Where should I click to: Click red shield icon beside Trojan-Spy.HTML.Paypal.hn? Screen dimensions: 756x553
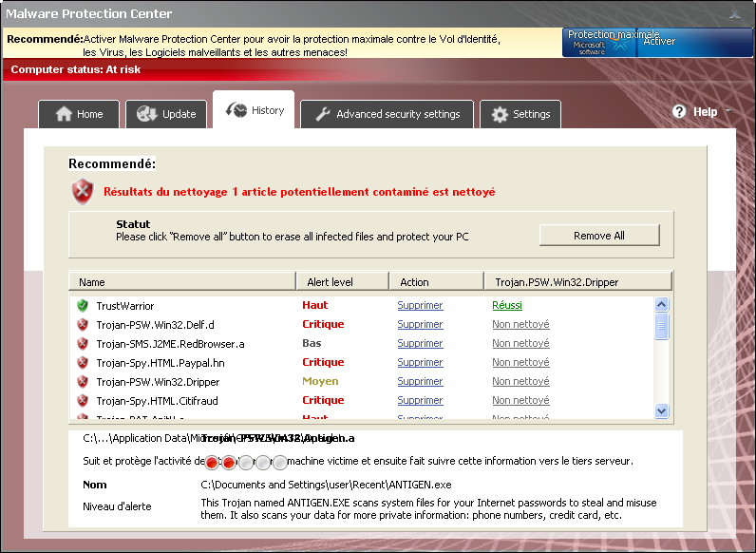click(83, 362)
